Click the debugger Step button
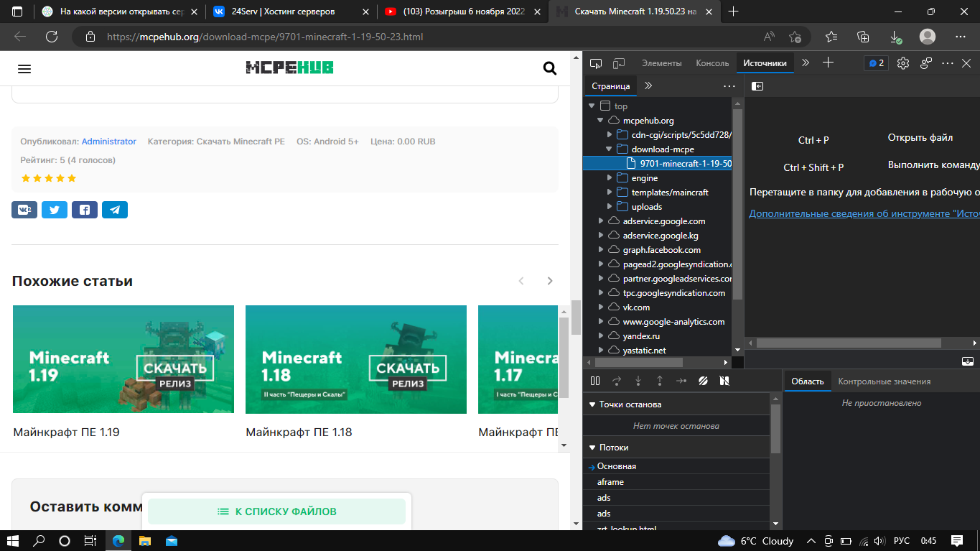The image size is (980, 551). click(681, 381)
